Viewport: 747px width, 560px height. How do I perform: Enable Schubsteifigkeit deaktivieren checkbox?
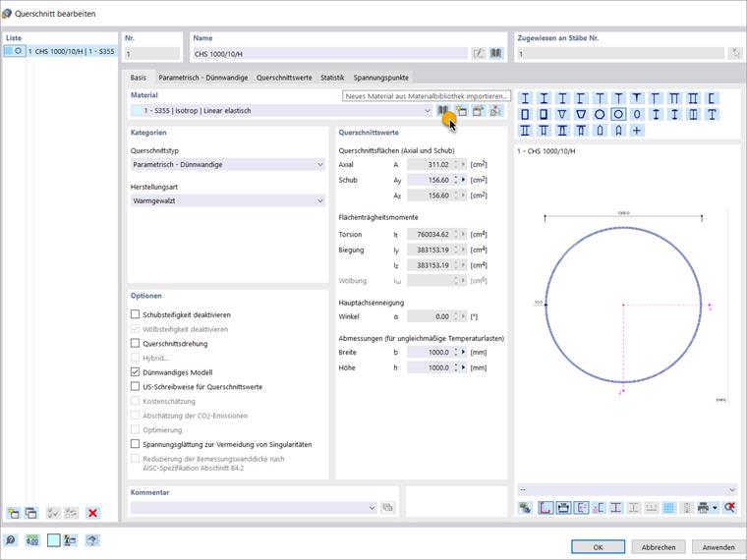pos(136,314)
